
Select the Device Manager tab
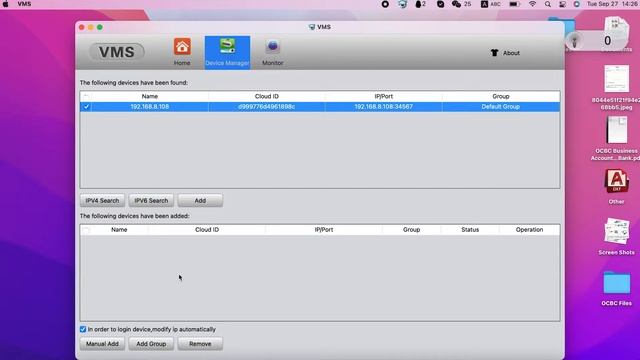[227, 53]
